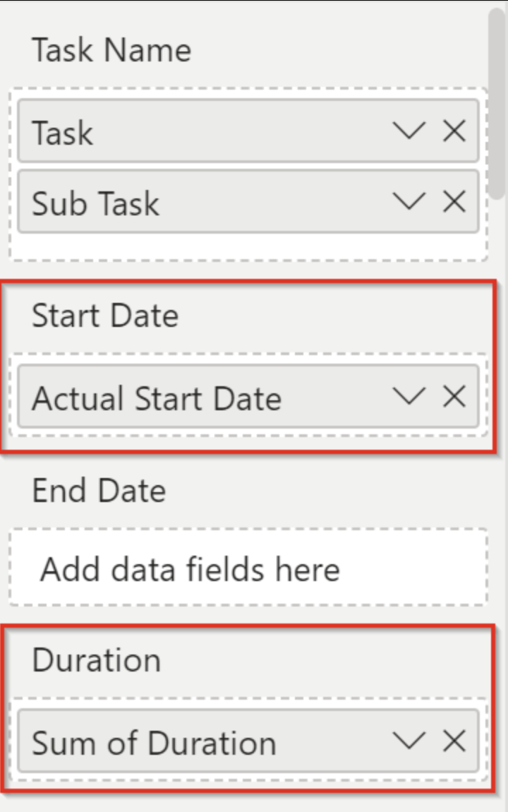Click the Task Name section label
The height and width of the screenshot is (812, 508).
[111, 50]
